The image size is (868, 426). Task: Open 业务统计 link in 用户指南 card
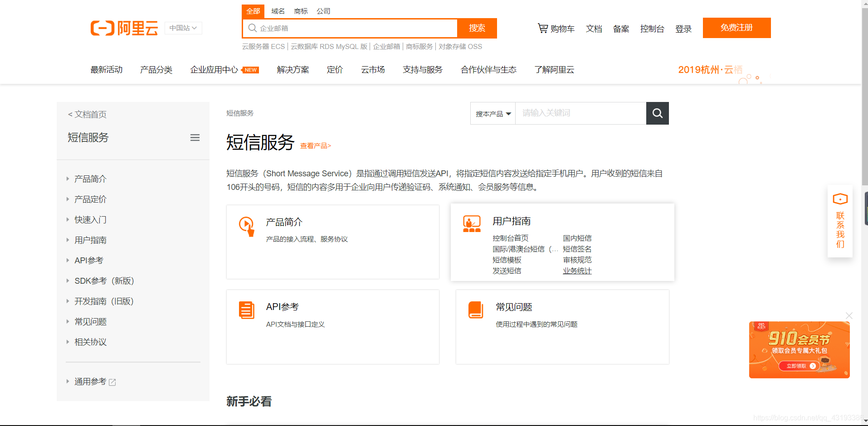tap(577, 271)
